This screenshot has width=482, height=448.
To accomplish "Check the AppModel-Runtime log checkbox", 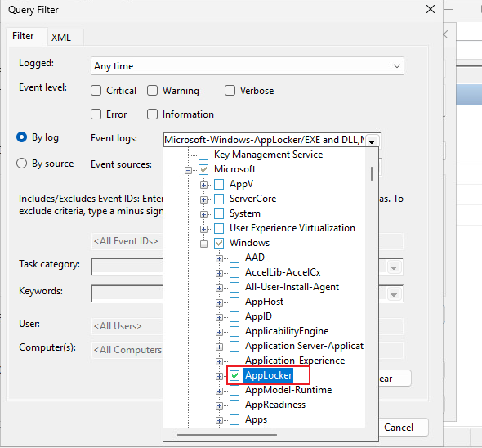I will click(x=234, y=390).
